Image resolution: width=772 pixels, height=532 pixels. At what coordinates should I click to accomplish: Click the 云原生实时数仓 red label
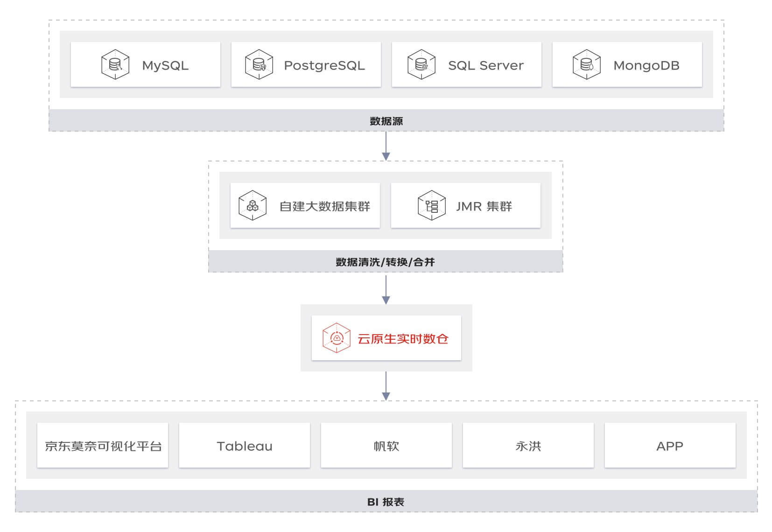click(x=403, y=339)
